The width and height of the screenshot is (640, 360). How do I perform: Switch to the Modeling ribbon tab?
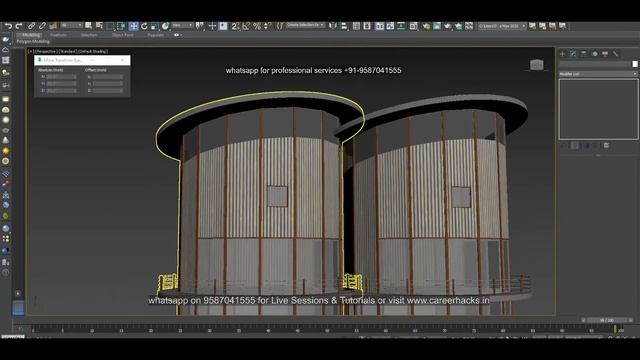31,35
